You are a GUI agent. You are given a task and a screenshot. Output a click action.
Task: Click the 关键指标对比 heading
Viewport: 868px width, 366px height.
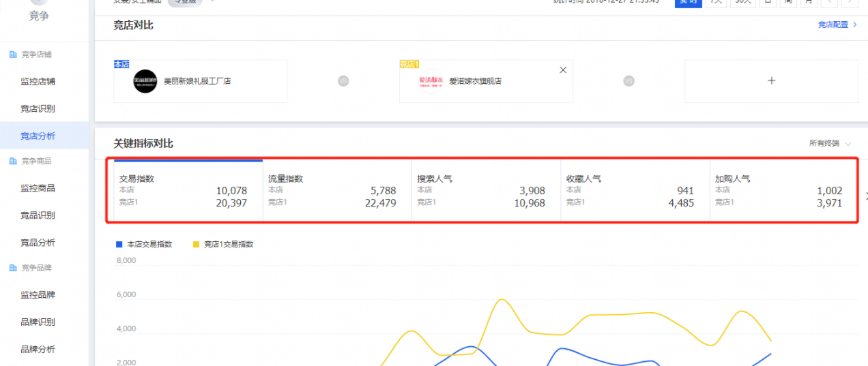point(143,144)
